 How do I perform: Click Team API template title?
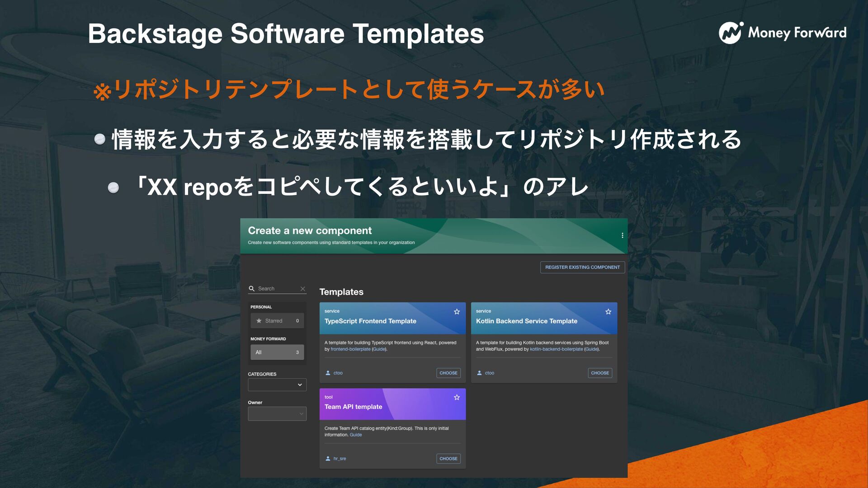click(353, 407)
